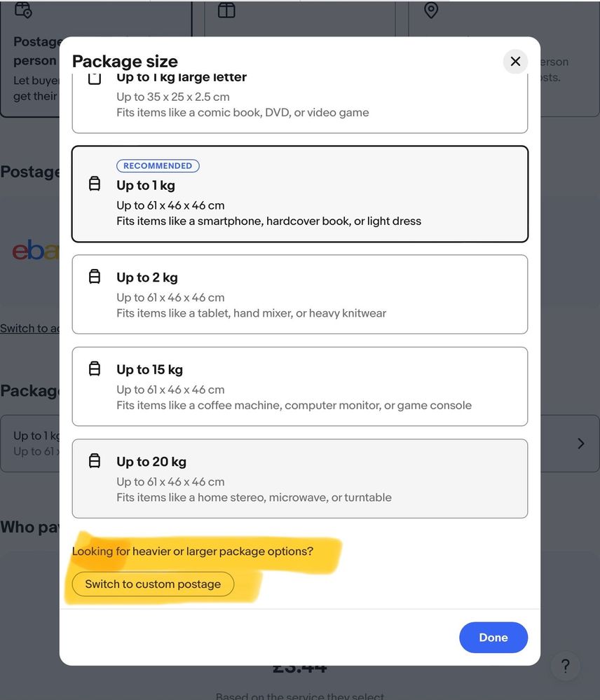
Task: Click the parcel icon beside Up to 15 kg
Action: [95, 369]
